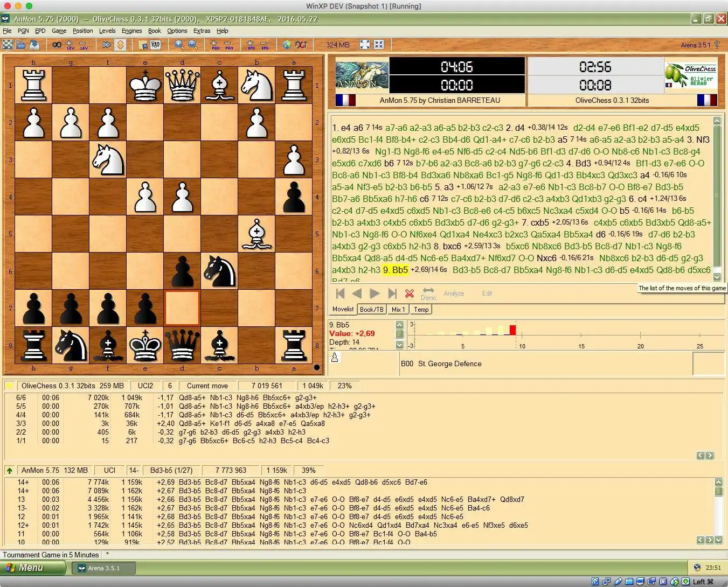728x587 pixels.
Task: Open a file with the folder icon
Action: pos(21,45)
